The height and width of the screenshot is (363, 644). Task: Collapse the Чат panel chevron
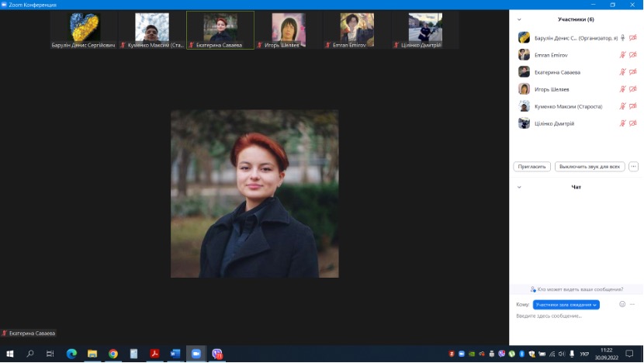pos(519,187)
